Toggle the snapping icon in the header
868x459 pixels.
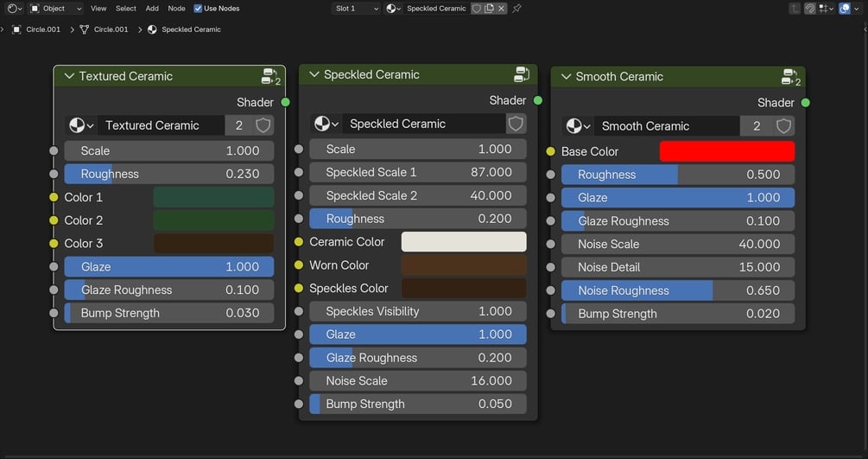tap(825, 9)
